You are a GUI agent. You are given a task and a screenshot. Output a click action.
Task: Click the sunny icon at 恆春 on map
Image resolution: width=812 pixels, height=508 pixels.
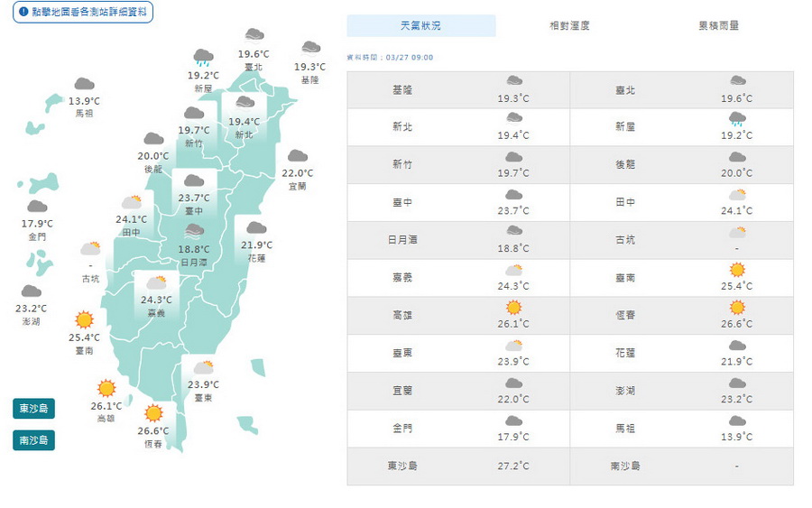pyautogui.click(x=153, y=413)
